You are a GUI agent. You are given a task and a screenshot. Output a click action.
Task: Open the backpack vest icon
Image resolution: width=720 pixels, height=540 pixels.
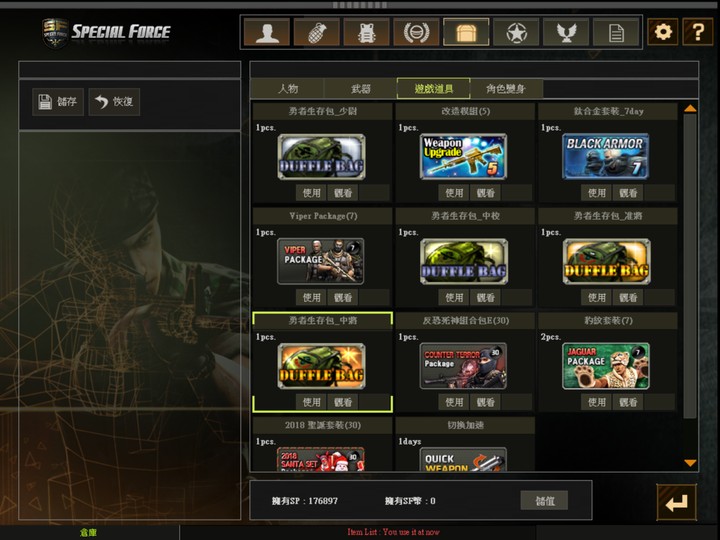tap(366, 32)
